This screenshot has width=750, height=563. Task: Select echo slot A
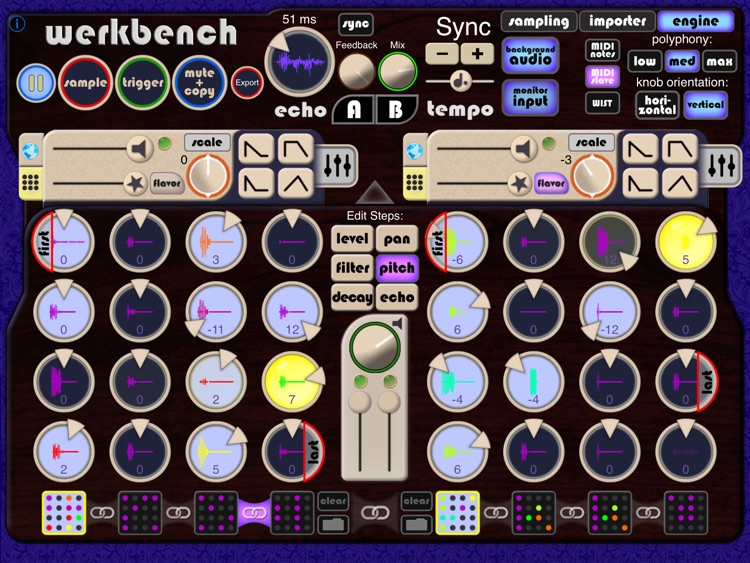[x=353, y=110]
